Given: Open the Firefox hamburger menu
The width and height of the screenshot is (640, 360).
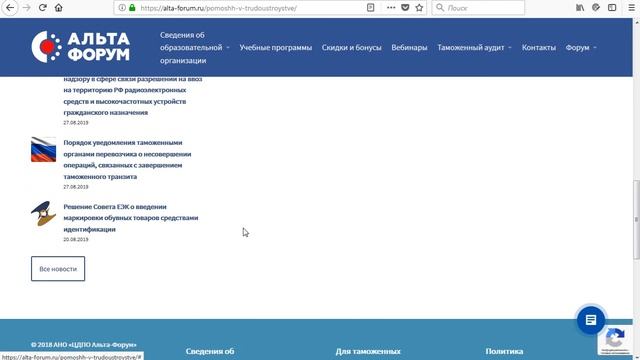Looking at the screenshot, I should pyautogui.click(x=631, y=8).
